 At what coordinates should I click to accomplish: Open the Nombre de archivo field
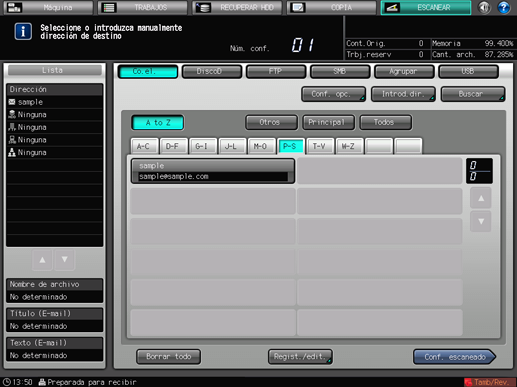55,291
